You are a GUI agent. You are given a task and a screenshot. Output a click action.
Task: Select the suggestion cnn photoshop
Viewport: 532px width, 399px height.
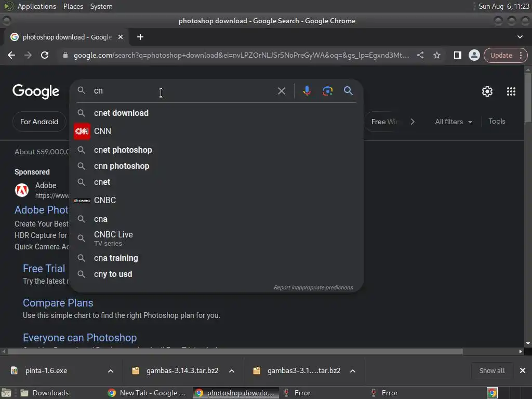(x=217, y=166)
